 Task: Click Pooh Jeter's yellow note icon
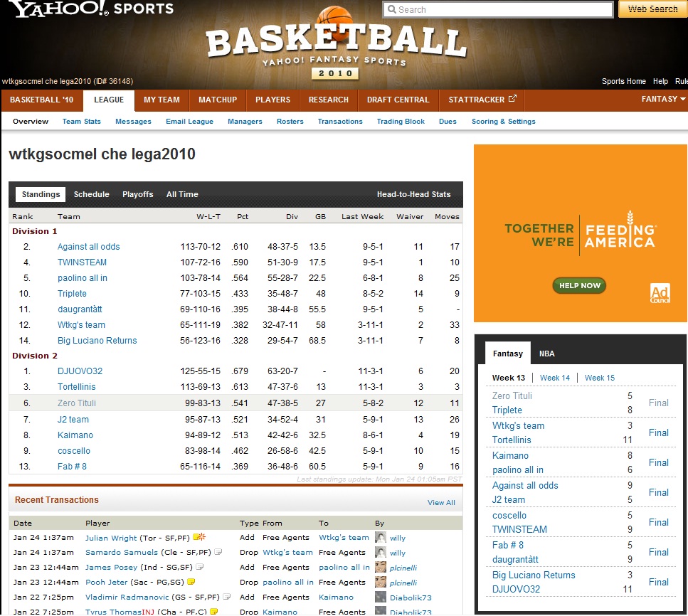pyautogui.click(x=191, y=582)
